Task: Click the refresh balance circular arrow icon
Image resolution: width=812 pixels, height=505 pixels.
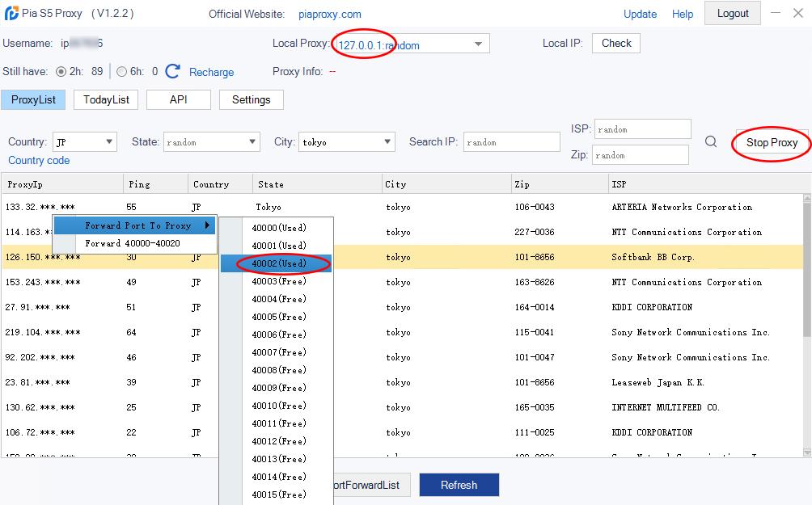Action: coord(172,72)
